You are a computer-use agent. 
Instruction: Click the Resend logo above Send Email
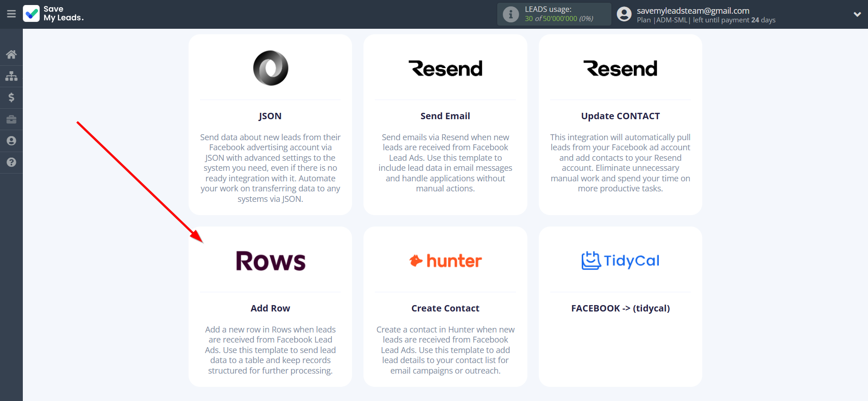click(x=445, y=69)
